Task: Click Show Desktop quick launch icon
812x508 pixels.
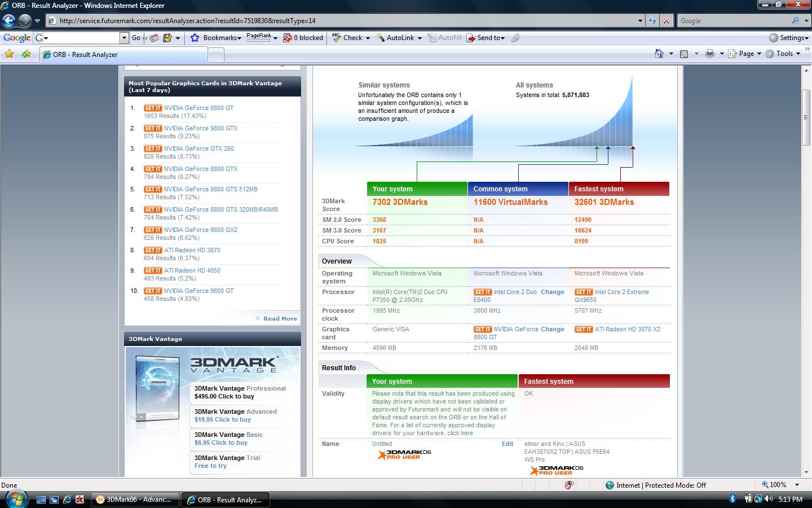Action: point(41,500)
